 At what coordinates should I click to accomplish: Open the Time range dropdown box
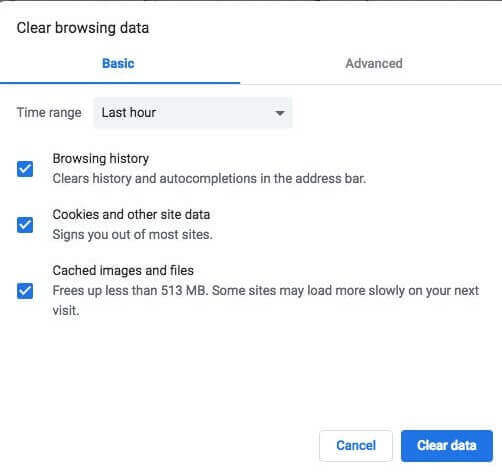193,113
